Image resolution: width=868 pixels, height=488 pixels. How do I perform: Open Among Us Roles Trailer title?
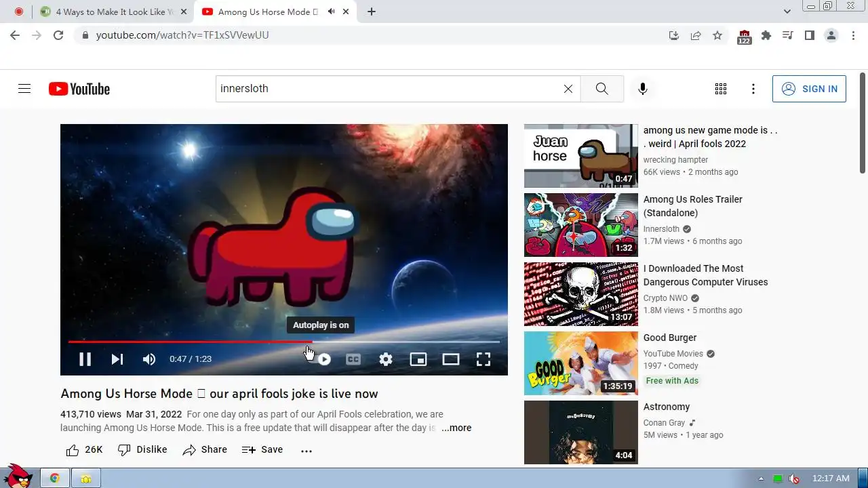pyautogui.click(x=693, y=206)
